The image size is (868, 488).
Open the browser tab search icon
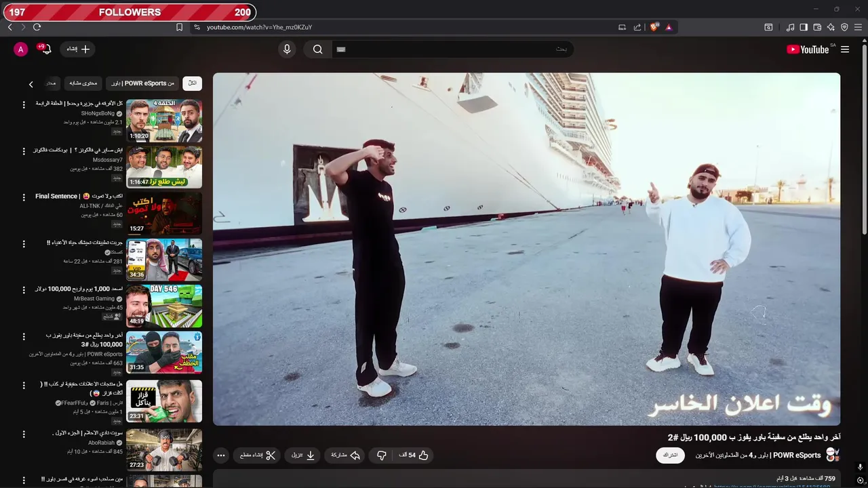(x=768, y=27)
